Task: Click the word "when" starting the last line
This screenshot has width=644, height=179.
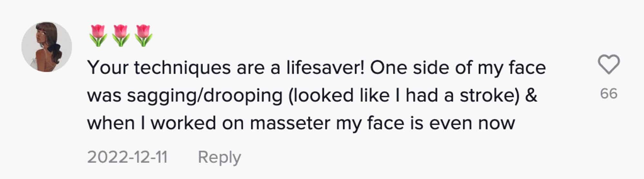Action: [x=110, y=124]
